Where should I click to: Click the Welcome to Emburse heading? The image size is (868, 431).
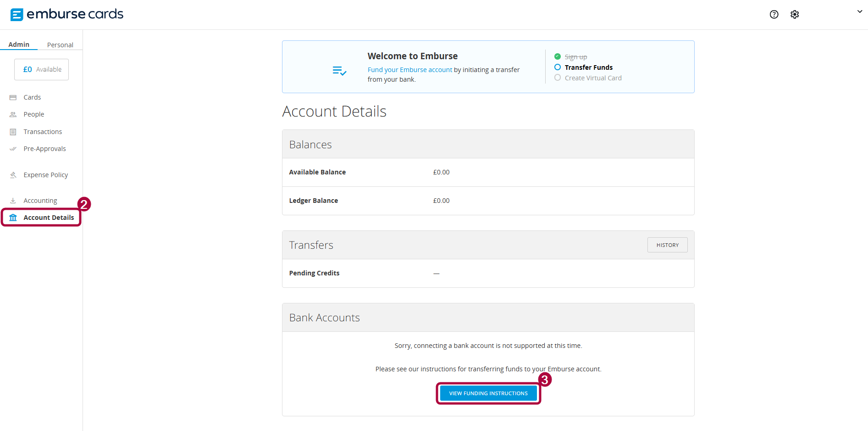[413, 56]
